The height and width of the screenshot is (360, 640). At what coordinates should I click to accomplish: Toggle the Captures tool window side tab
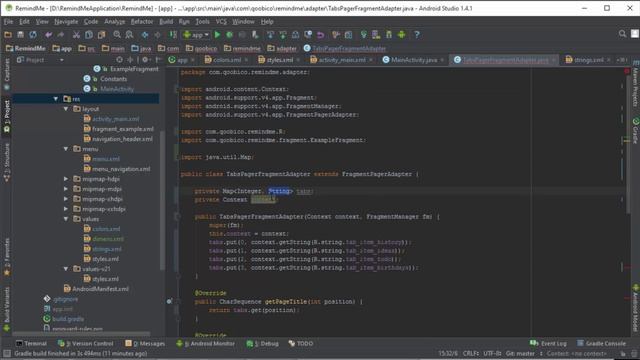point(6,75)
